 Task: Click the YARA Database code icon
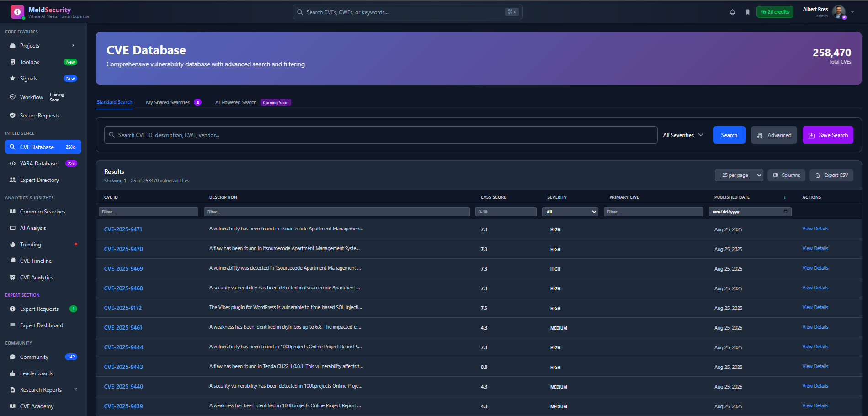12,164
